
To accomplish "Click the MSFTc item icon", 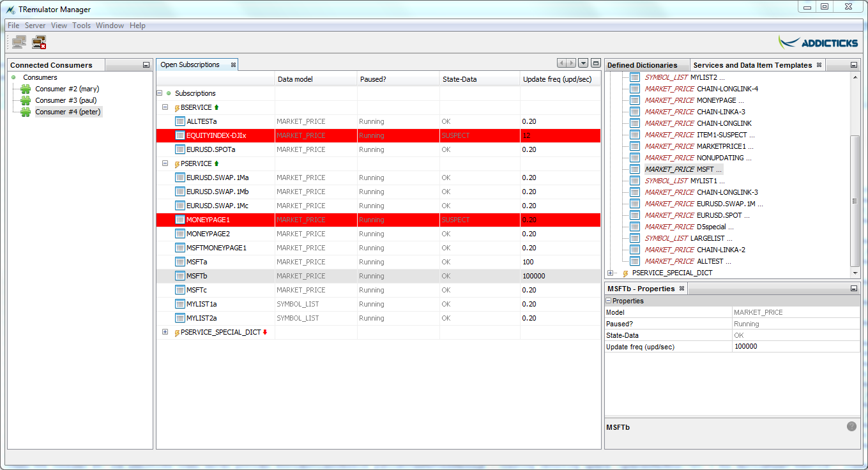I will pos(180,290).
